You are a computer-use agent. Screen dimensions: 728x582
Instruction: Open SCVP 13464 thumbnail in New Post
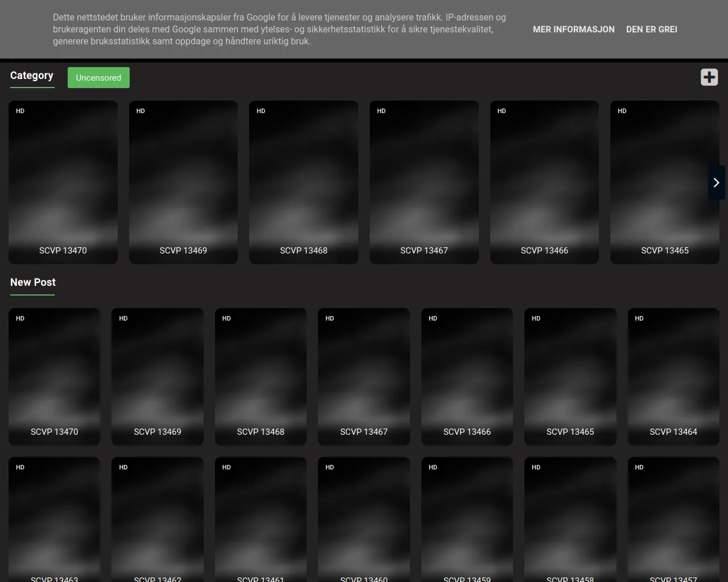tap(673, 375)
